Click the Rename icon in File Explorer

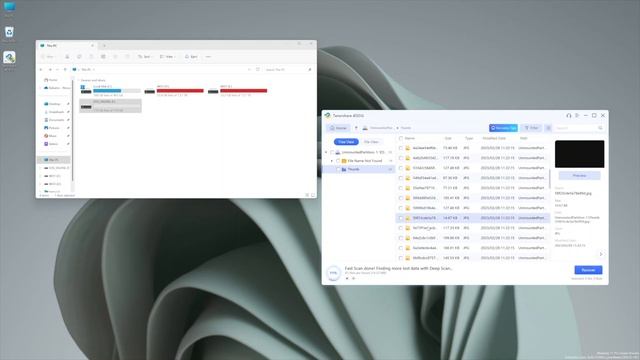point(103,57)
